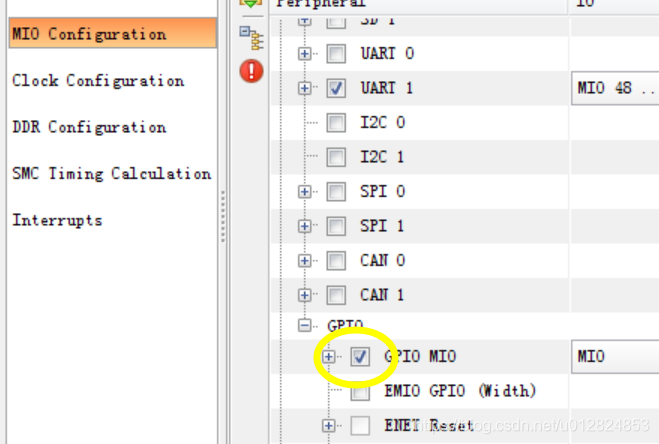Click the Peripheral column header
Image resolution: width=659 pixels, height=444 pixels.
pos(419,5)
